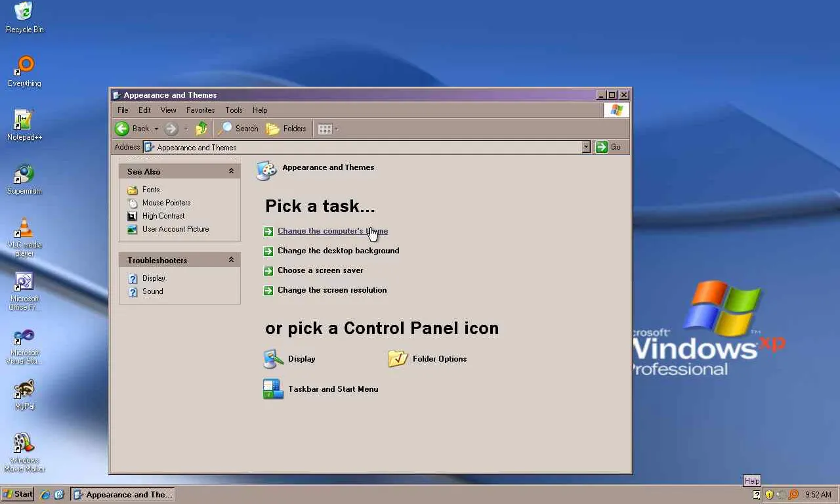Click the Windows Movie Maker desktop icon
Viewport: 840px width, 504px height.
[x=24, y=452]
